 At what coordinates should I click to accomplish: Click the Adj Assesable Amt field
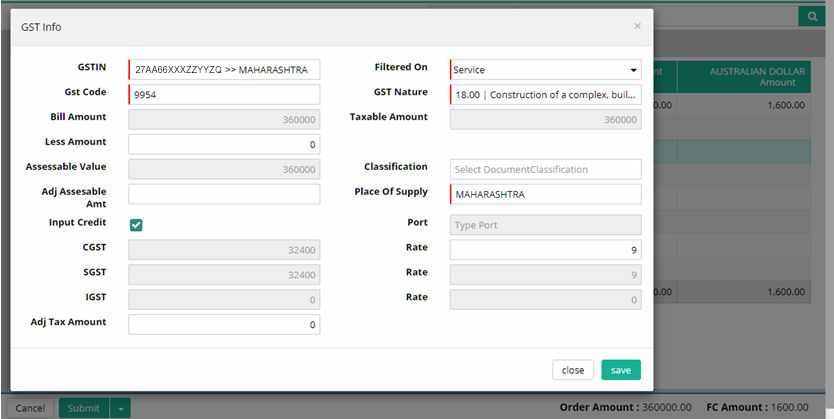(x=224, y=194)
